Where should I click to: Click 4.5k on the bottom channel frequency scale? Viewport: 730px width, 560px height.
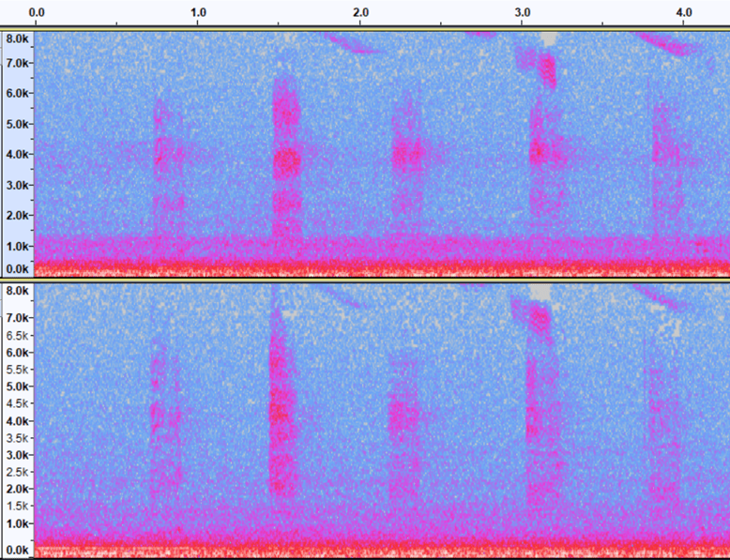tap(18, 403)
